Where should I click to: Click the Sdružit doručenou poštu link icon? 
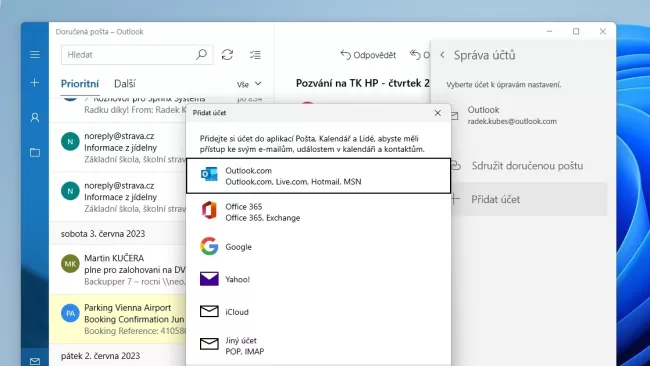pyautogui.click(x=456, y=166)
